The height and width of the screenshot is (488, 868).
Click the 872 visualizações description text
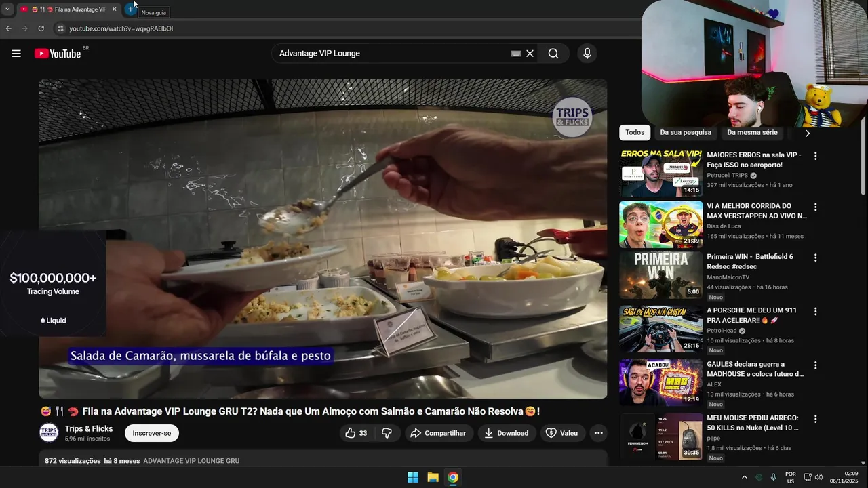tap(73, 461)
